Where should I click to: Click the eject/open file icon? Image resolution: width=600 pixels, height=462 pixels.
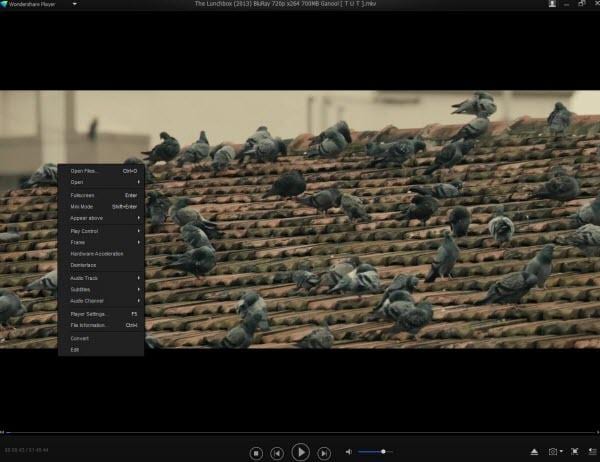point(534,452)
